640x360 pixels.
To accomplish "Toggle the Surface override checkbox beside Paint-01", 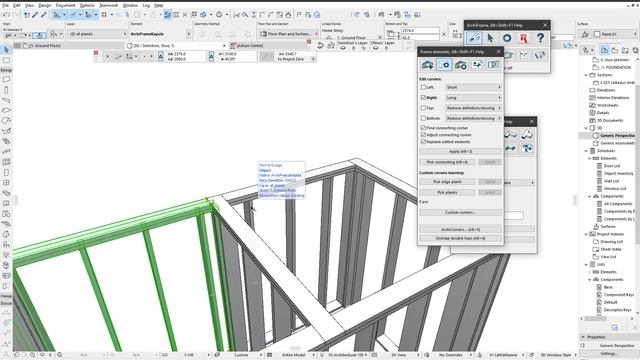I will pyautogui.click(x=597, y=34).
